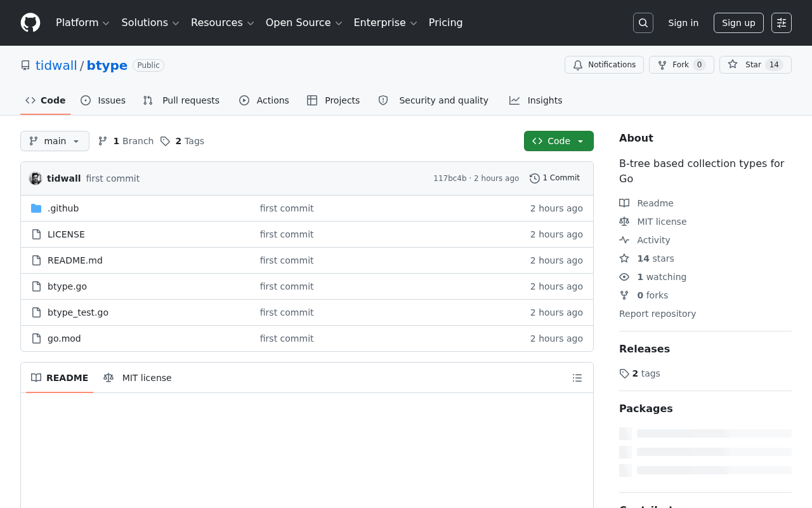Open the green Code dropdown button

point(559,141)
